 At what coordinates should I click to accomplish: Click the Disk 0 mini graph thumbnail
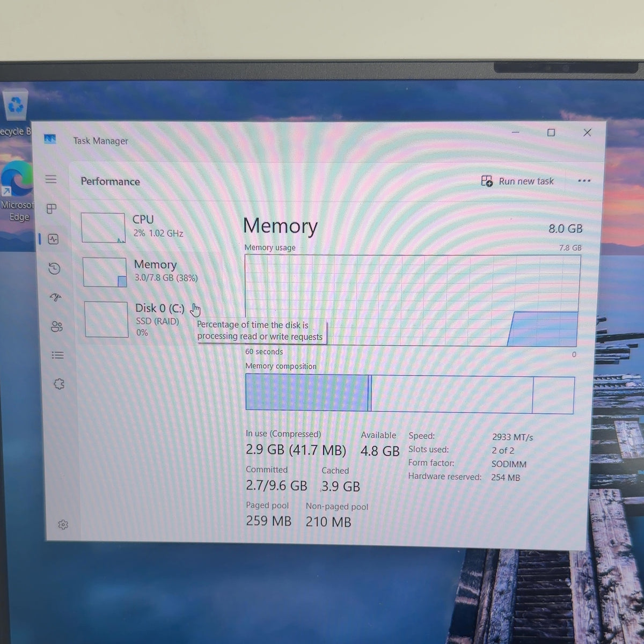[106, 319]
